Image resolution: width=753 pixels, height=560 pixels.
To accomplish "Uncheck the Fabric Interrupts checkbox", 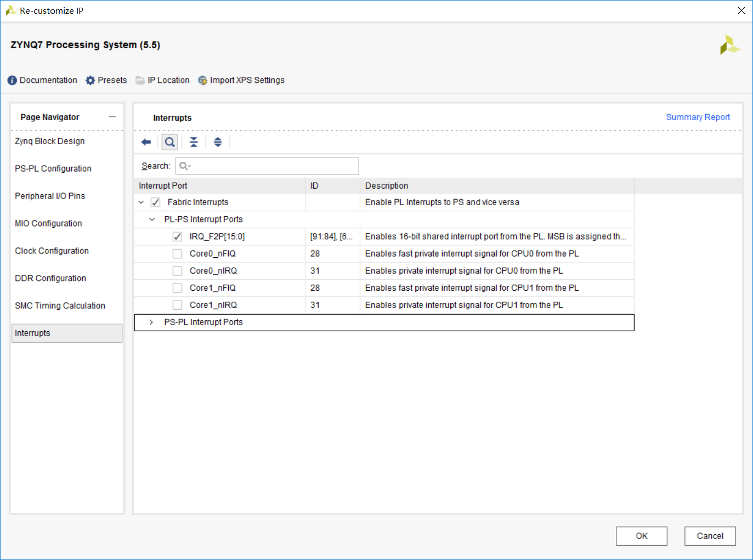I will click(x=156, y=202).
